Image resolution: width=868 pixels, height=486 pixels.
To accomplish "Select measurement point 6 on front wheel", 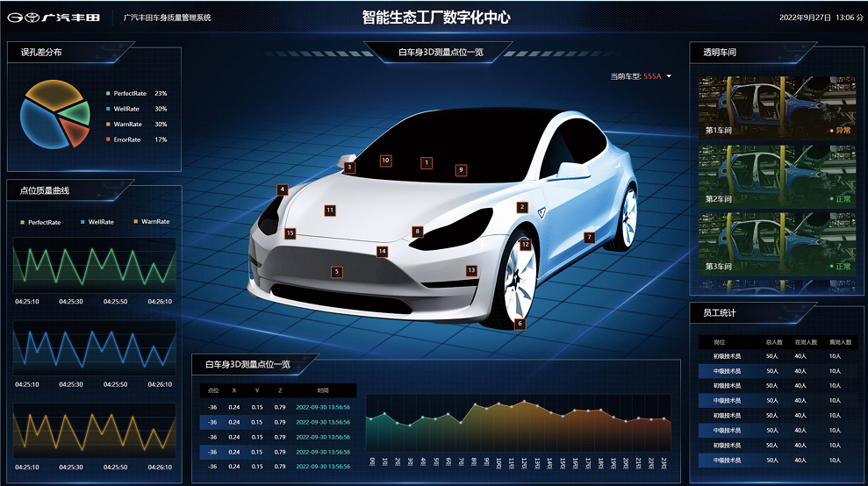I will [x=520, y=324].
